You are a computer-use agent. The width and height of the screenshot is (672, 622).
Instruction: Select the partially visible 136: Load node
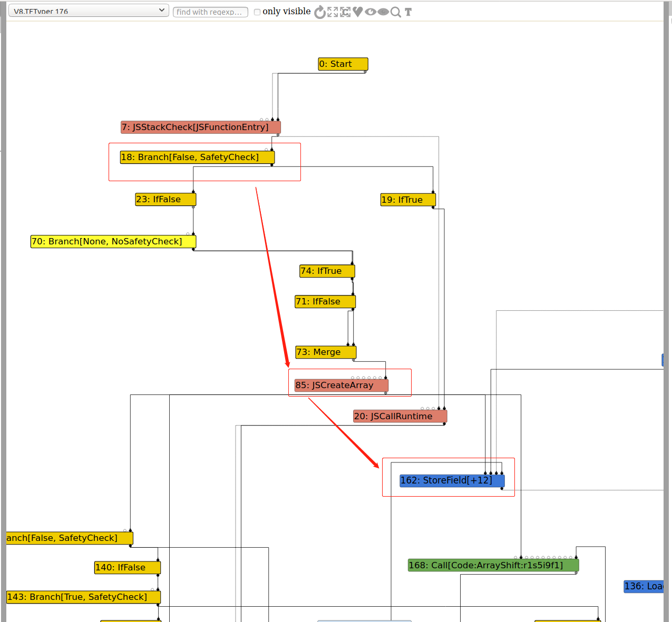[x=644, y=587]
